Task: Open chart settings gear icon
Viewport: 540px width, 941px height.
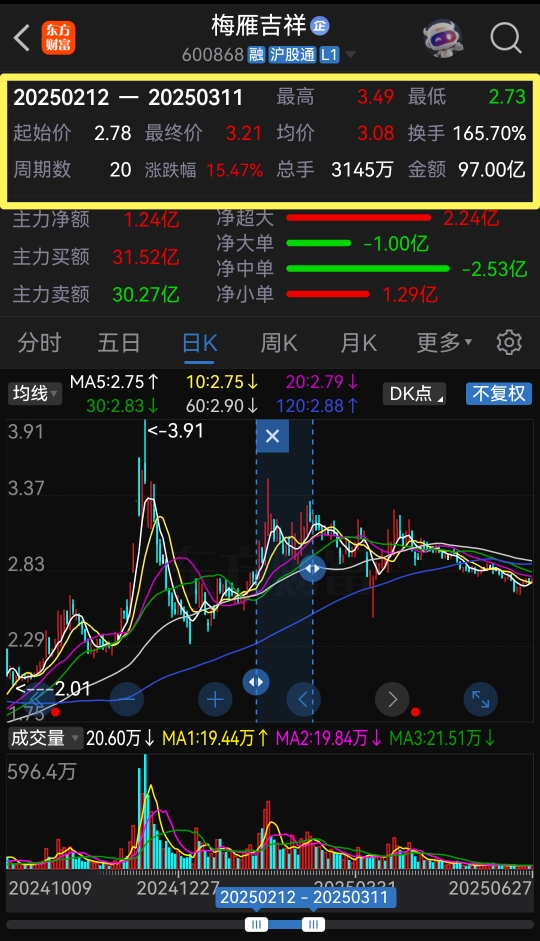Action: click(x=509, y=343)
